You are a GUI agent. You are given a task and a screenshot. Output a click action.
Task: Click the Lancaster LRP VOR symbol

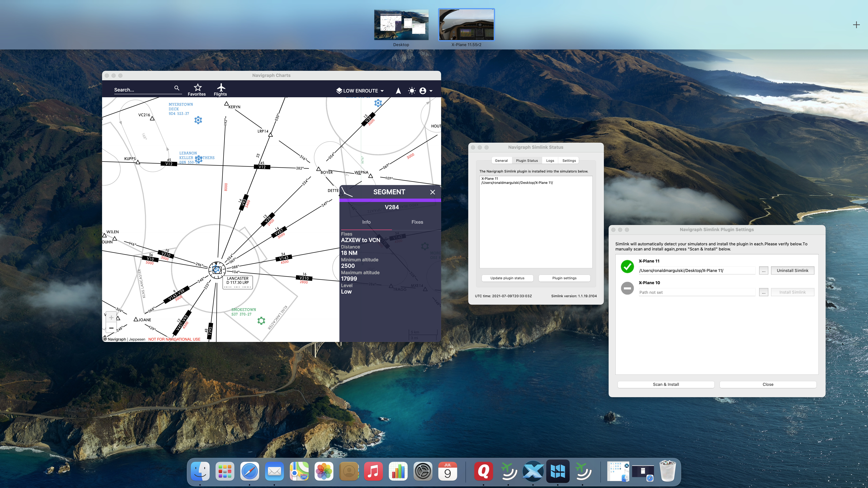point(217,270)
